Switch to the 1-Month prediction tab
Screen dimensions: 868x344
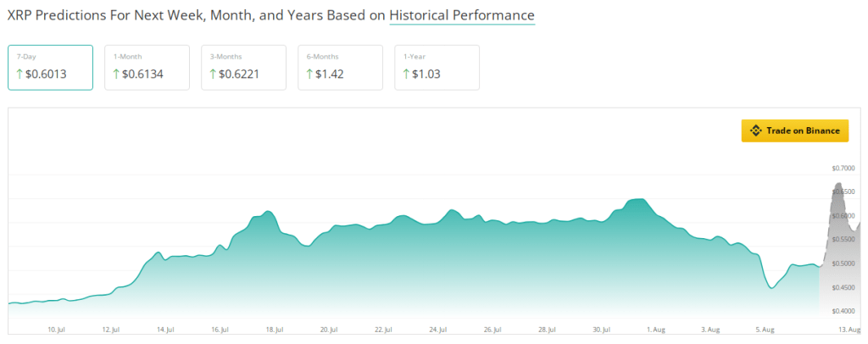click(x=147, y=67)
